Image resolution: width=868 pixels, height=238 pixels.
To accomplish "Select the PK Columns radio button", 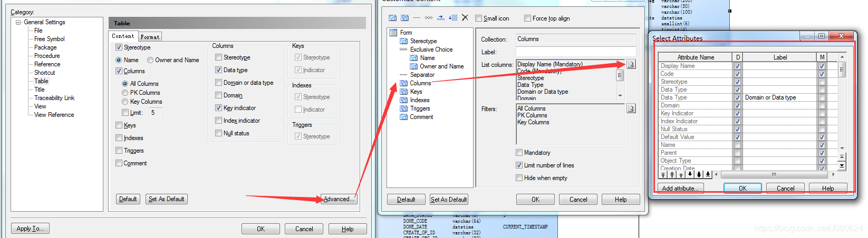I will click(125, 93).
